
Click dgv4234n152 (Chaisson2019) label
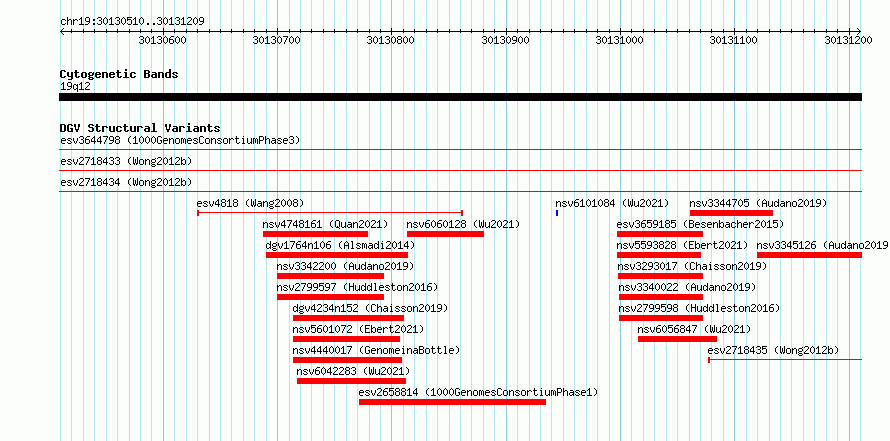(x=370, y=308)
